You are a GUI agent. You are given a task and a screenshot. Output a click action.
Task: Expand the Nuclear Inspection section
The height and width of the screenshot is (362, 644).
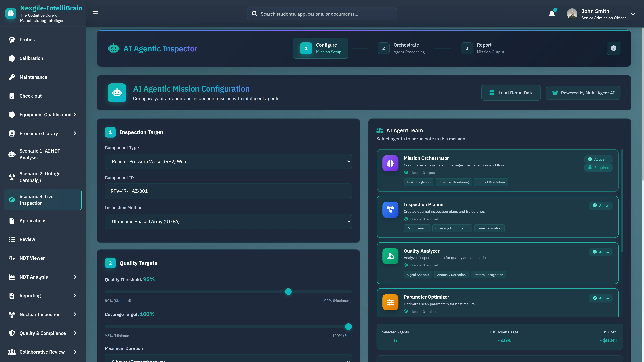tap(40, 314)
